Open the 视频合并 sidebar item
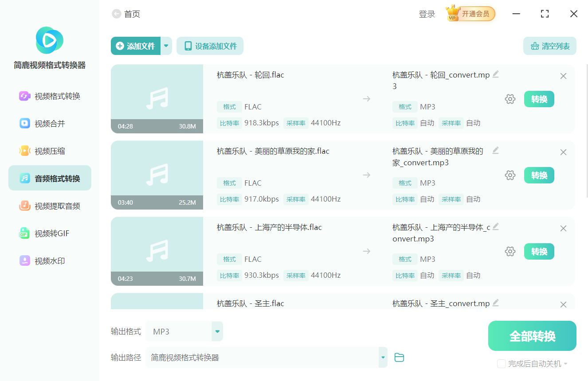The width and height of the screenshot is (588, 381). coord(50,124)
